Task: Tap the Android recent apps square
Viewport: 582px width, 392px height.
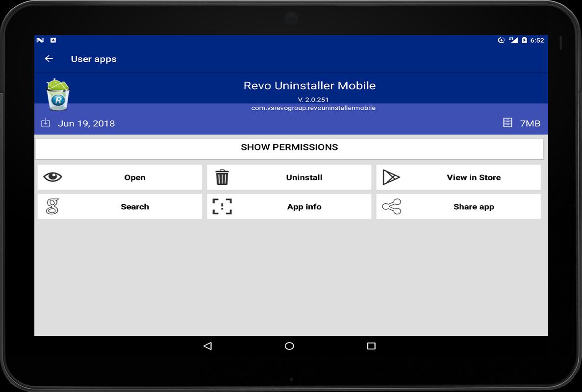Action: point(371,346)
